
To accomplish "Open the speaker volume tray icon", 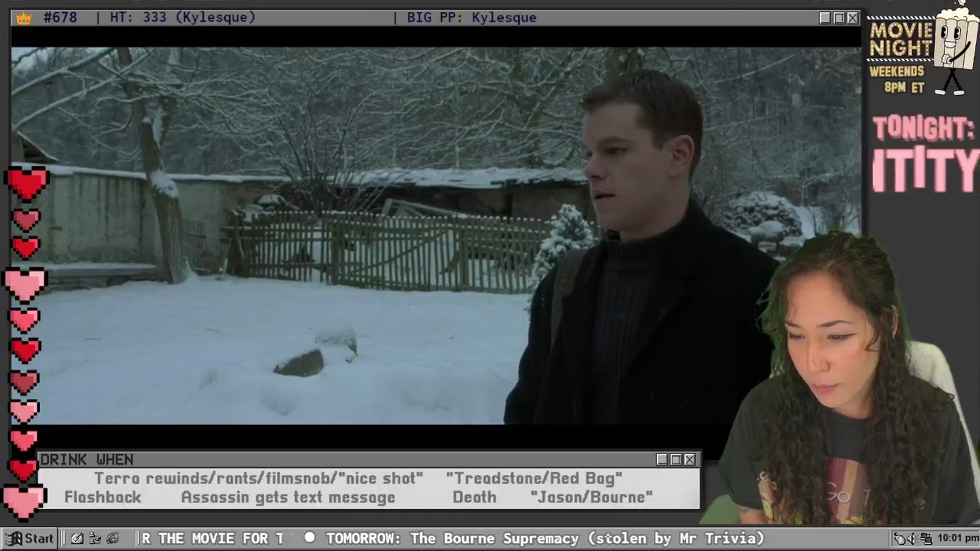I will tap(913, 539).
